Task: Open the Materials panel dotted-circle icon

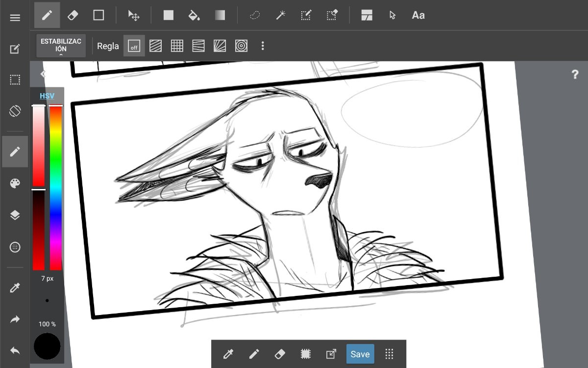Action: pos(15,247)
